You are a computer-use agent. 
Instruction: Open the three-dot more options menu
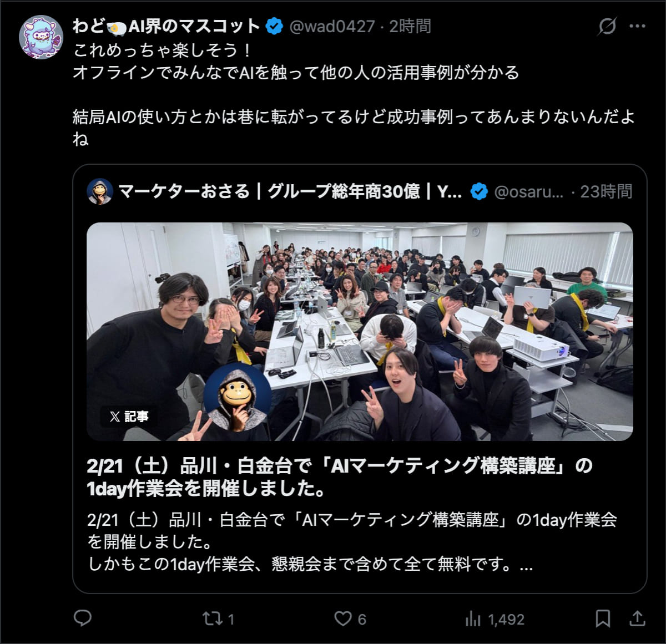[637, 26]
